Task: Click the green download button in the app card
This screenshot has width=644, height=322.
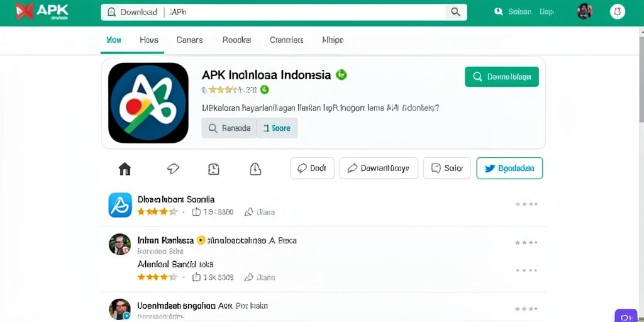Action: coord(501,77)
